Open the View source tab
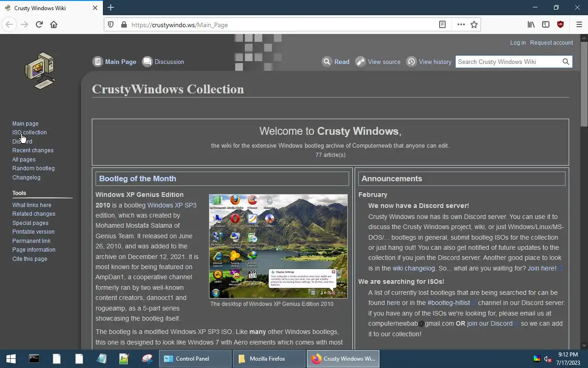 378,62
